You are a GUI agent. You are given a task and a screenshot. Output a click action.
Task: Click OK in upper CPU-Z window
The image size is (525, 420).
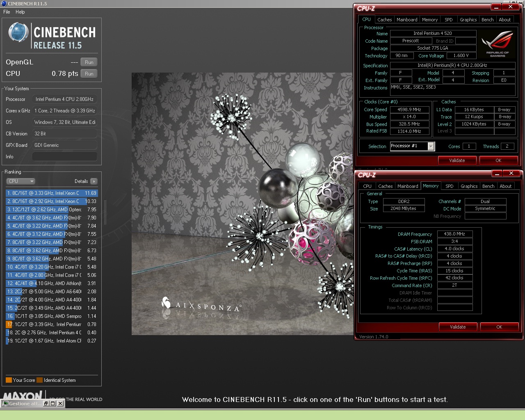498,160
